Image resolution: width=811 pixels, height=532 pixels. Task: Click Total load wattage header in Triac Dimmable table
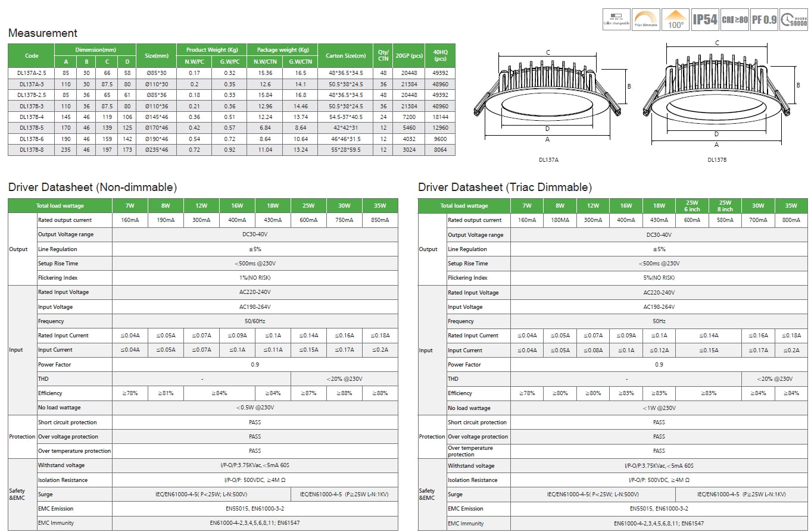[x=464, y=206]
